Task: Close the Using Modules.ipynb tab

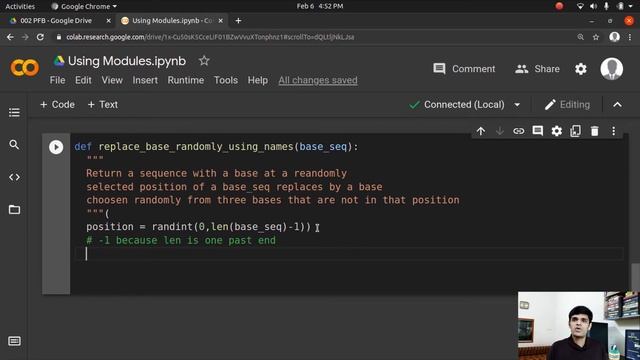Action: [220, 20]
